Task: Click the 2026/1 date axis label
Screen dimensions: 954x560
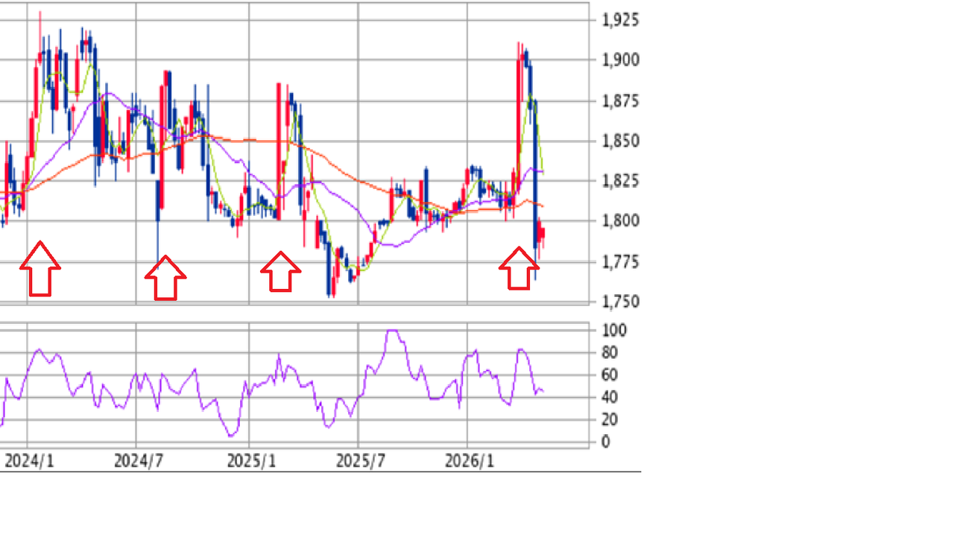Action: click(x=470, y=461)
